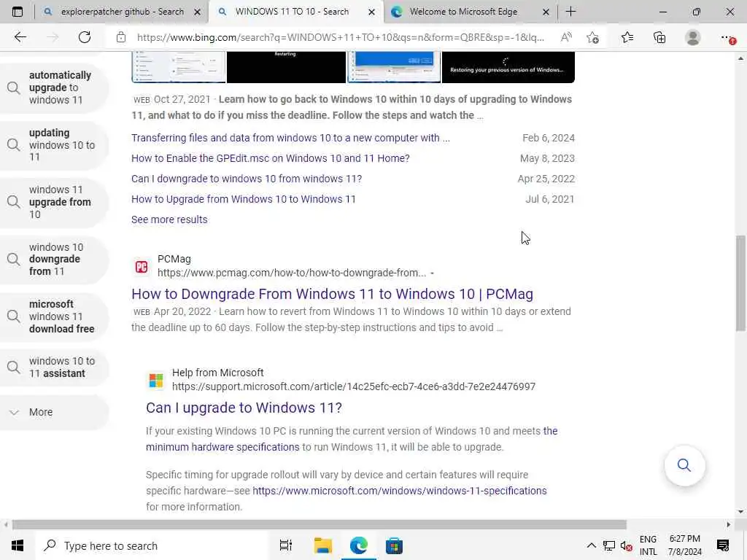Click Microsoft Edge taskbar icon

(358, 545)
